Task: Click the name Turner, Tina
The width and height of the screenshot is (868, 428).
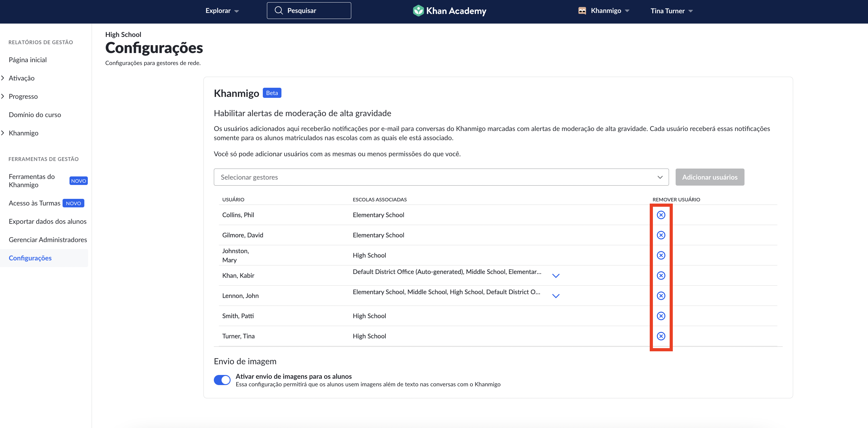Action: point(238,336)
